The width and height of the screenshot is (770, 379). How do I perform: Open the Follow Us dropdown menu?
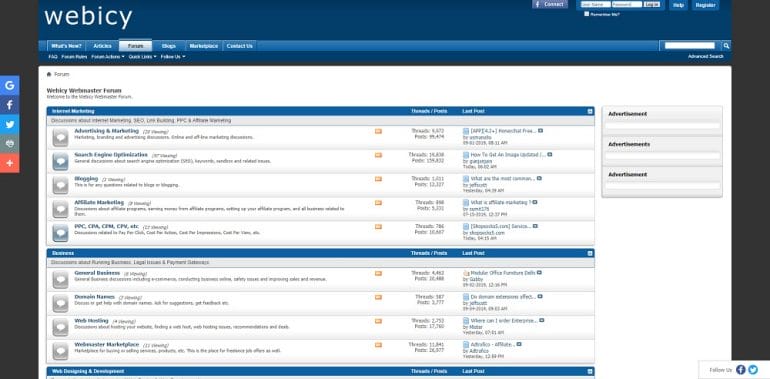click(x=173, y=57)
